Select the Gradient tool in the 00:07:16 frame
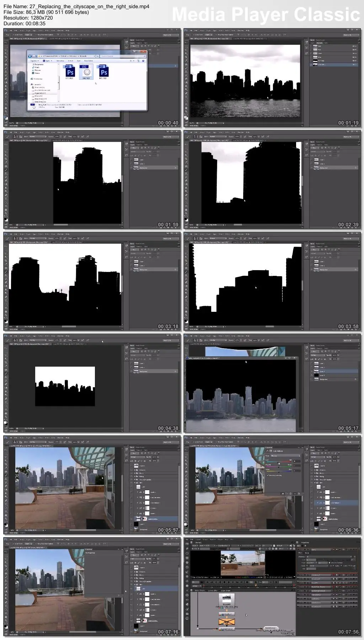Image resolution: width=364 pixels, height=640 pixels. [6, 591]
